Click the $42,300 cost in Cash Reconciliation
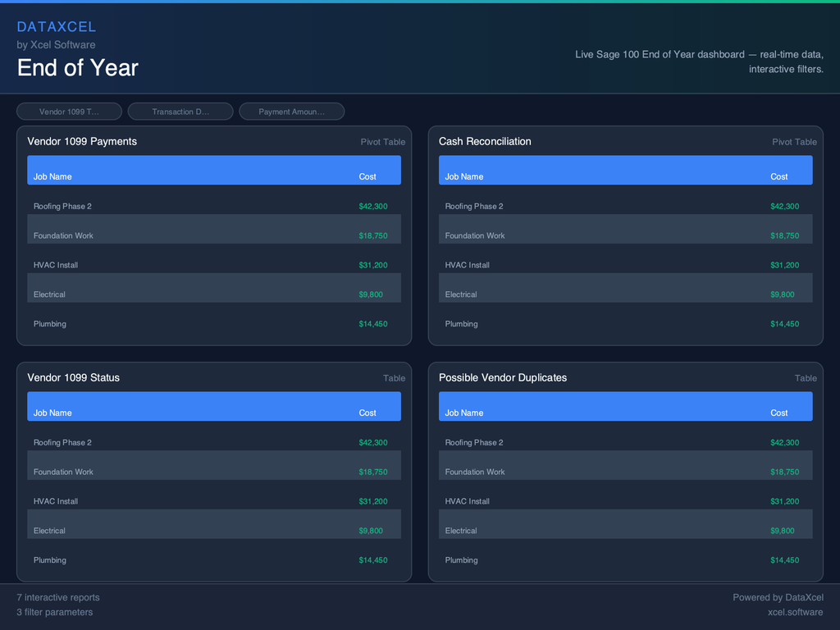Screen dimensions: 840x630 coord(784,206)
